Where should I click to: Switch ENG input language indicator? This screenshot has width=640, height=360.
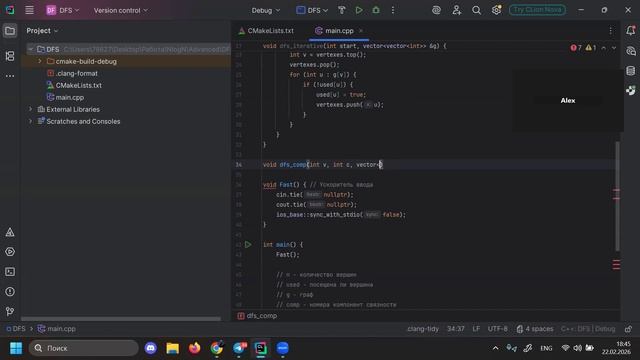pos(546,348)
